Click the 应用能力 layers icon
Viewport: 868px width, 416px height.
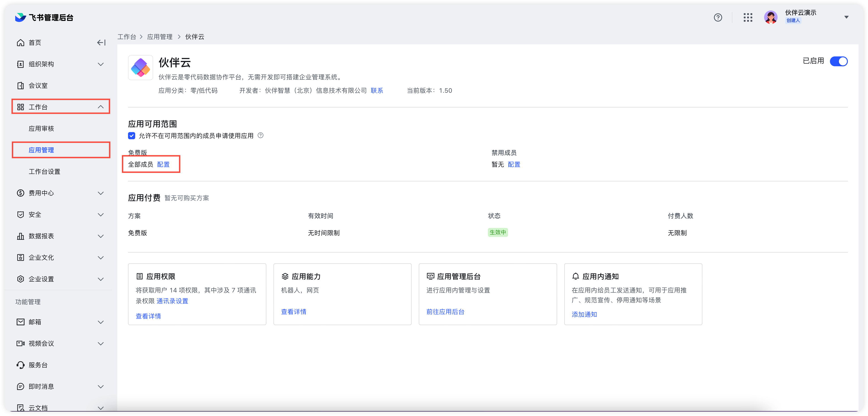(285, 277)
